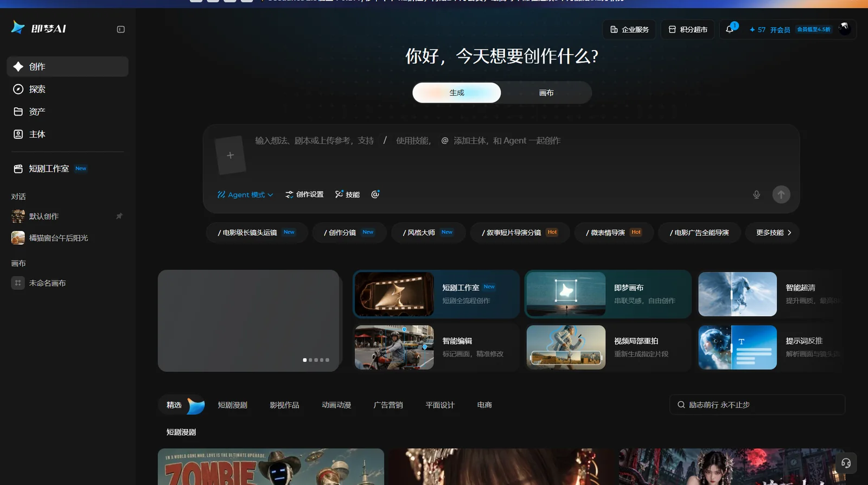Open the 未命名画布 canvas

68,283
